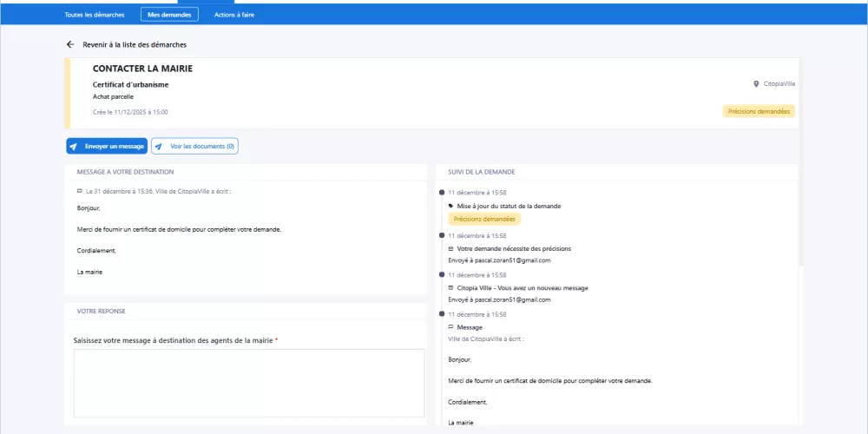
Task: Click the back arrow icon
Action: tap(70, 44)
